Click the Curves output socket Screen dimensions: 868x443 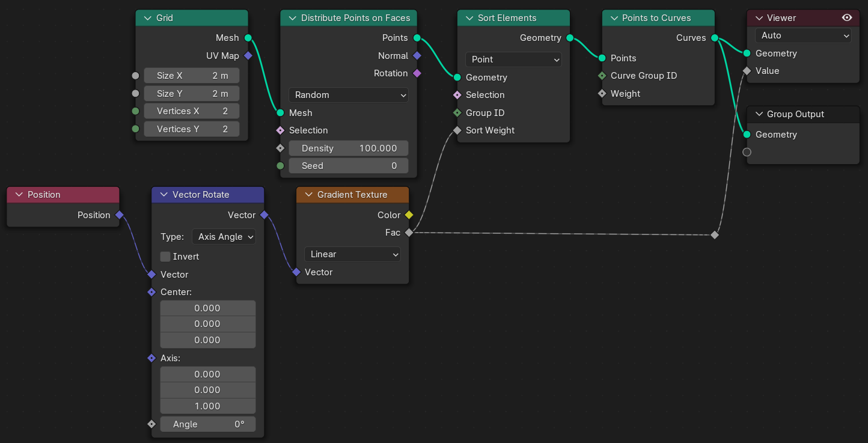pos(715,38)
